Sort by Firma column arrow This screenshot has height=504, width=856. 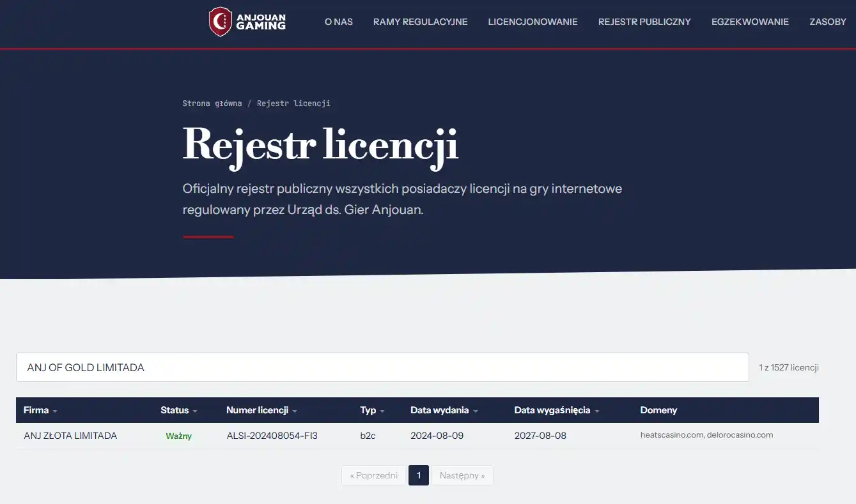[55, 411]
